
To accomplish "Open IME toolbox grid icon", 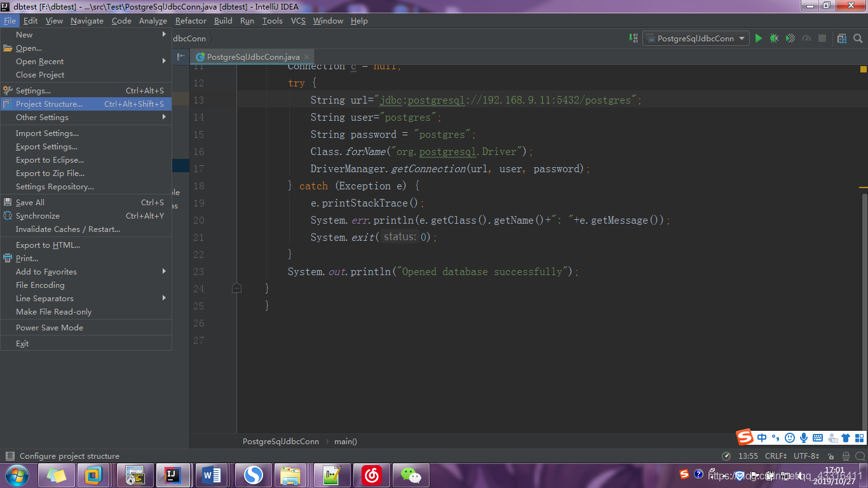I will tap(859, 437).
